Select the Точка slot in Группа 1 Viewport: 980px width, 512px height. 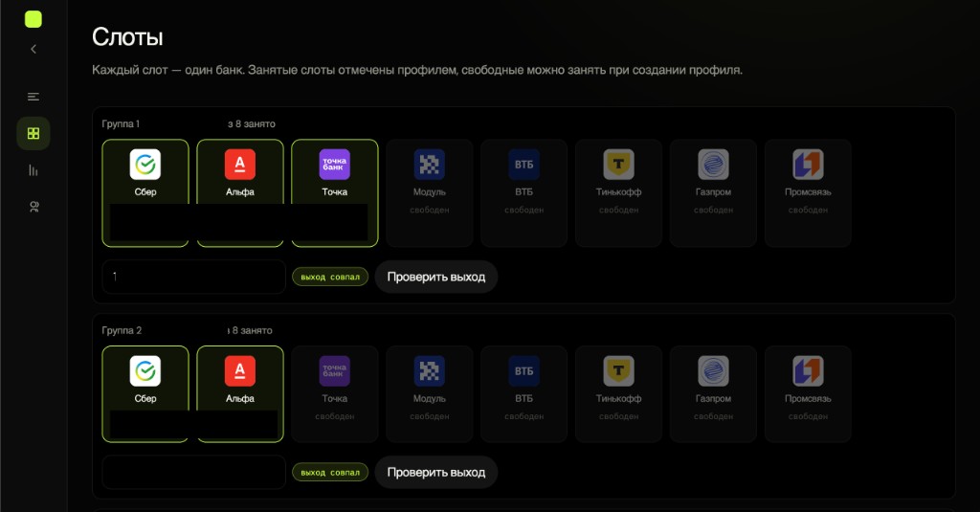[x=334, y=193]
